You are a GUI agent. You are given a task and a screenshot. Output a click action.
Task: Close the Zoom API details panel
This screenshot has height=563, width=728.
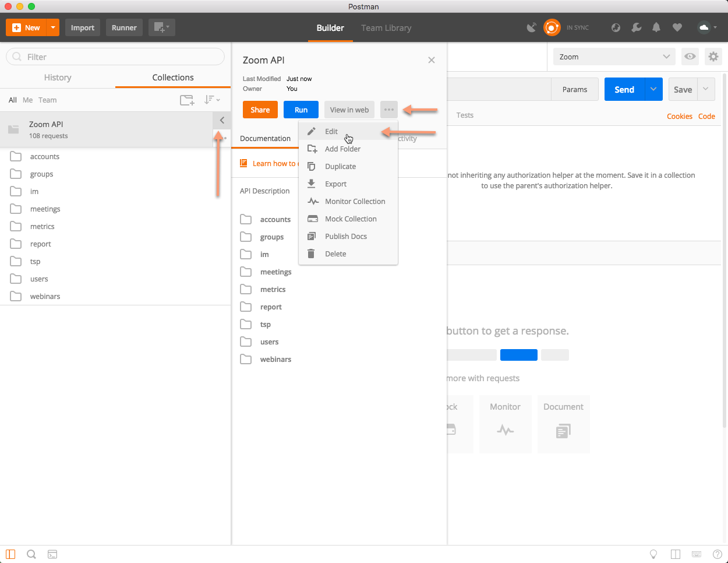[x=432, y=60]
